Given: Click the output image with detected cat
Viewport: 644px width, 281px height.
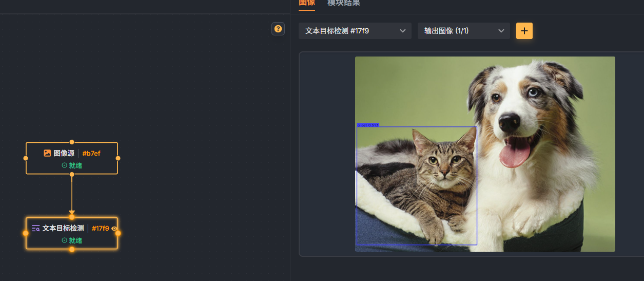Looking at the screenshot, I should [485, 154].
